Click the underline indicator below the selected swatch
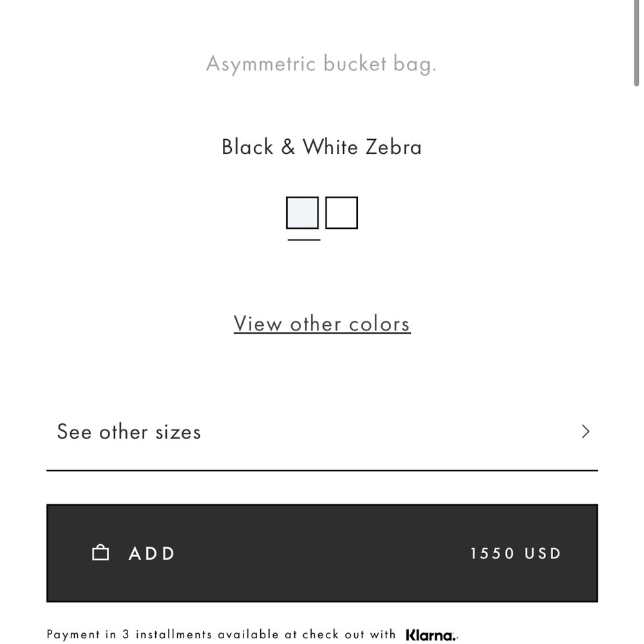Viewport: 644px width, 644px height. [303, 239]
